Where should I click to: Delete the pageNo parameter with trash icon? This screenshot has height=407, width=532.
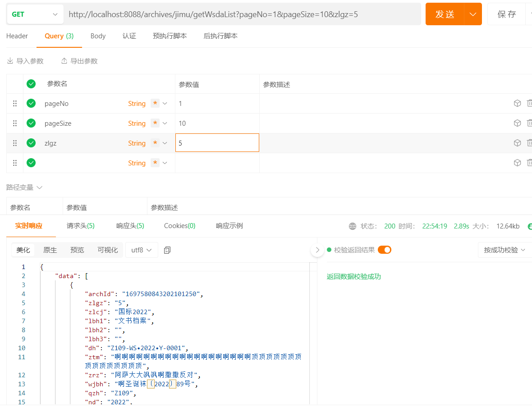tap(529, 103)
